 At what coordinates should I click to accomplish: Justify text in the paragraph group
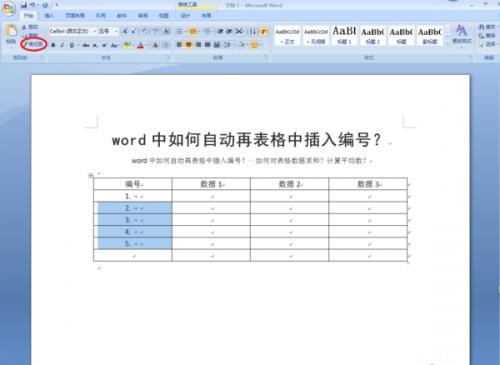[x=208, y=45]
